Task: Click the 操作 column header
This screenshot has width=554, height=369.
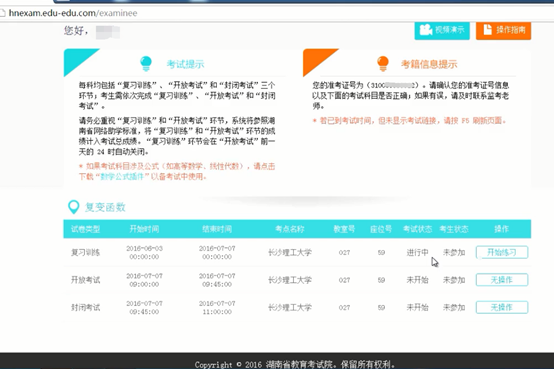Action: (x=501, y=229)
